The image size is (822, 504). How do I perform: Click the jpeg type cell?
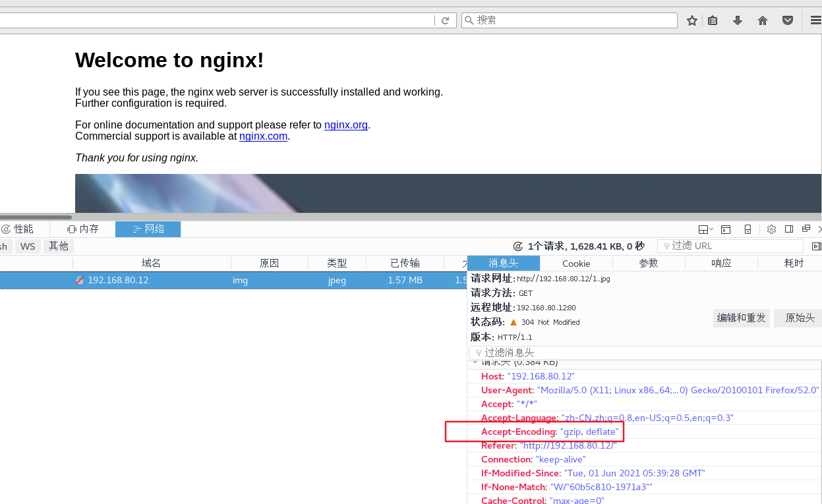[337, 280]
